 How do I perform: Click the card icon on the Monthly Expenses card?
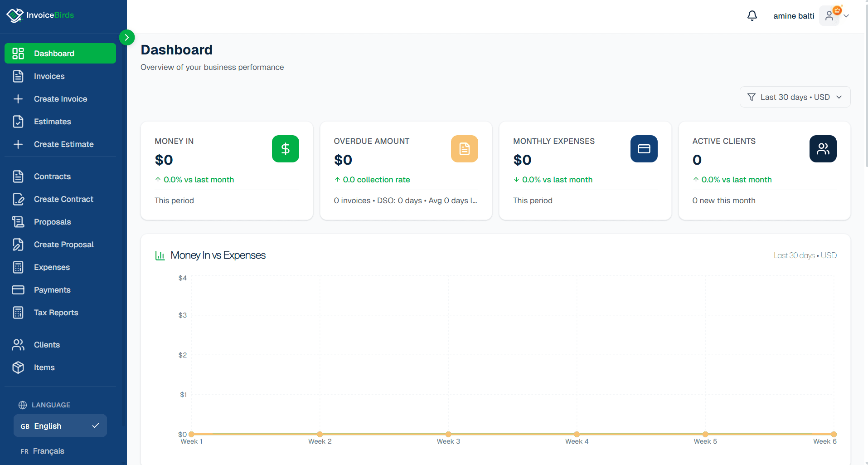coord(644,149)
